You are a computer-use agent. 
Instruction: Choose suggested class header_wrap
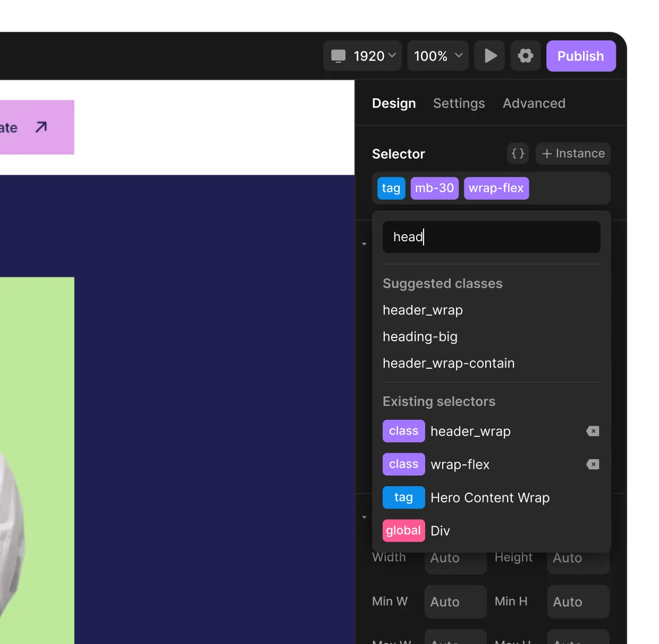(x=423, y=310)
